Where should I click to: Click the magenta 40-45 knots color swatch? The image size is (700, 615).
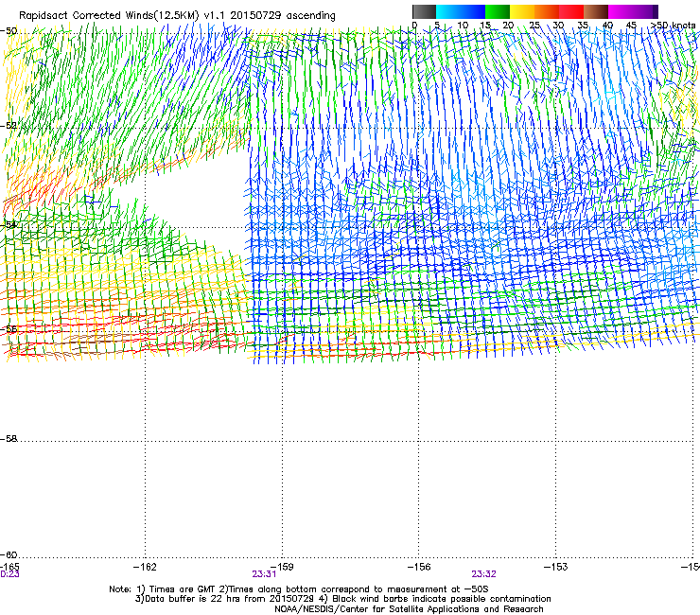621,11
